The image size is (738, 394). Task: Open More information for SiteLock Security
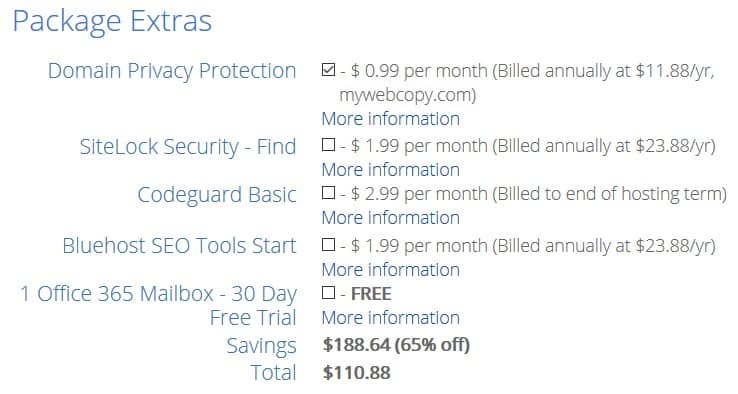[x=391, y=169]
